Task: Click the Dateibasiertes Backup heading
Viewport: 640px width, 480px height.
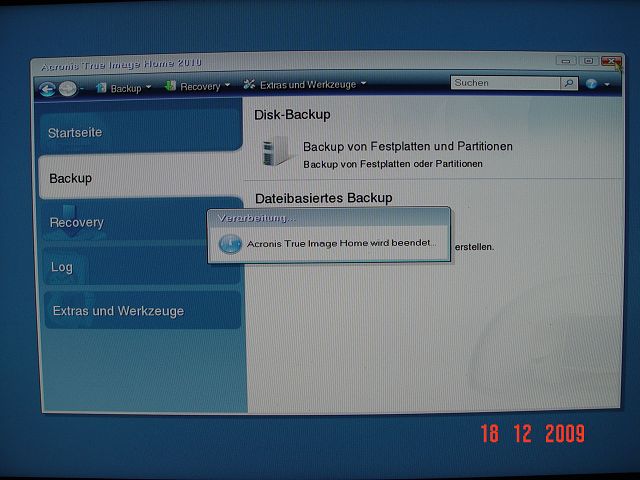Action: 324,198
